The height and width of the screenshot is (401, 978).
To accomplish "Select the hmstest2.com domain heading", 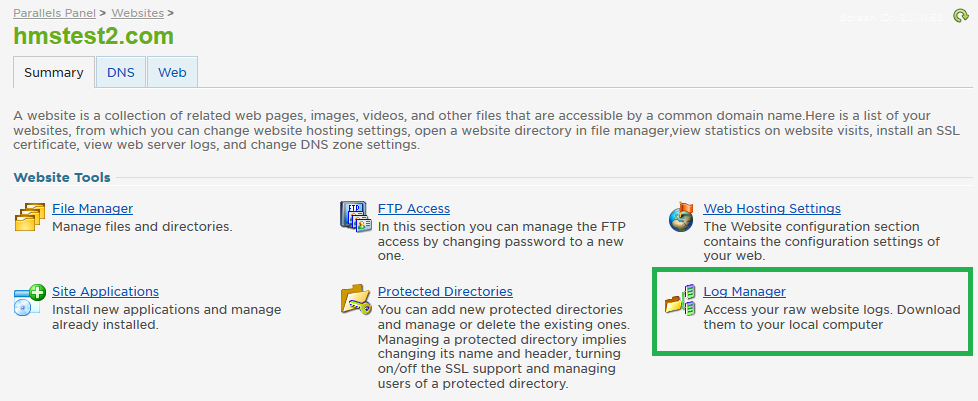I will (94, 37).
